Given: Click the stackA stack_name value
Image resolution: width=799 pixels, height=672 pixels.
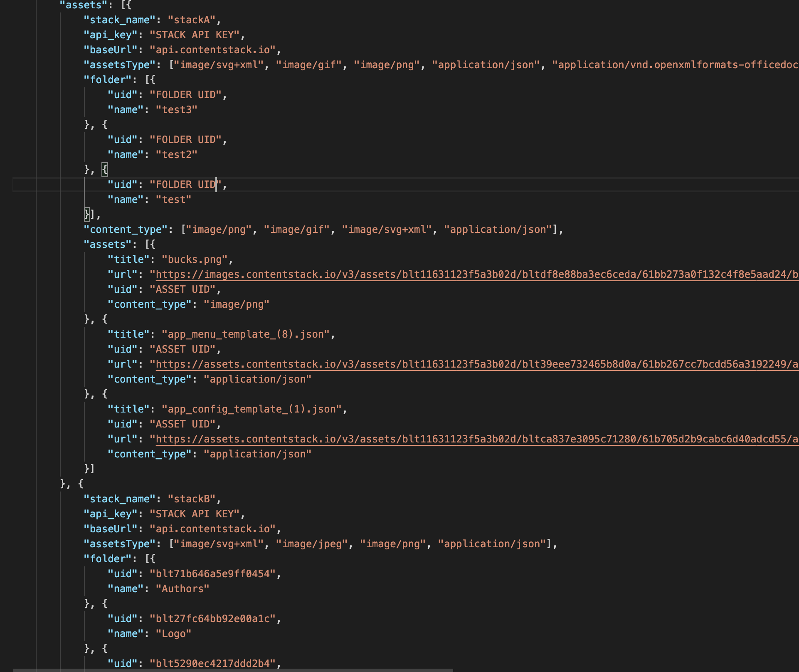Looking at the screenshot, I should tap(192, 20).
